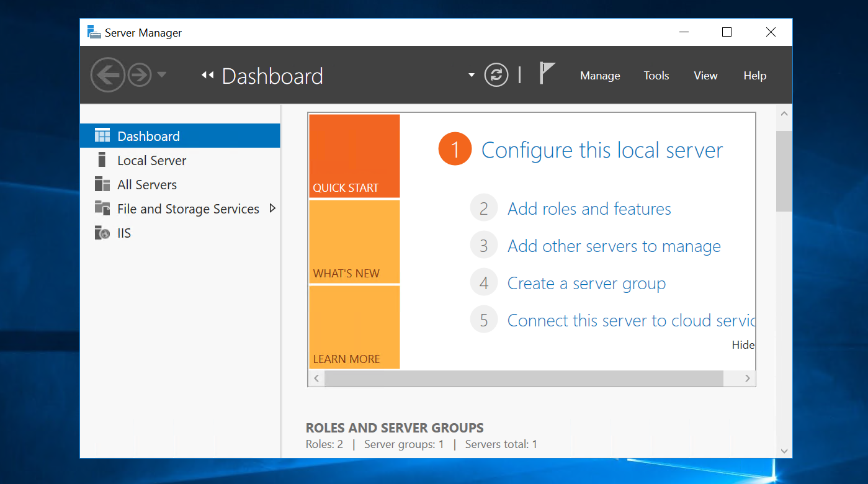
Task: Click the 'Servers total: 1' text
Action: click(x=501, y=444)
